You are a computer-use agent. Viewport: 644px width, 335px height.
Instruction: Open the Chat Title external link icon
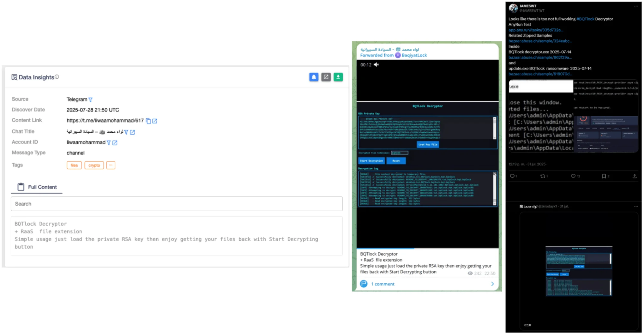(132, 132)
